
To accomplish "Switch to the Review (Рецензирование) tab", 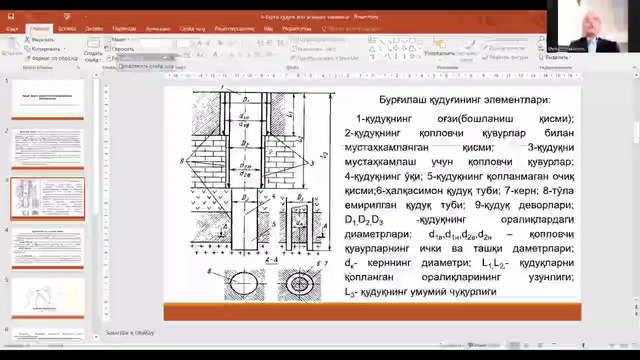I will [x=234, y=29].
